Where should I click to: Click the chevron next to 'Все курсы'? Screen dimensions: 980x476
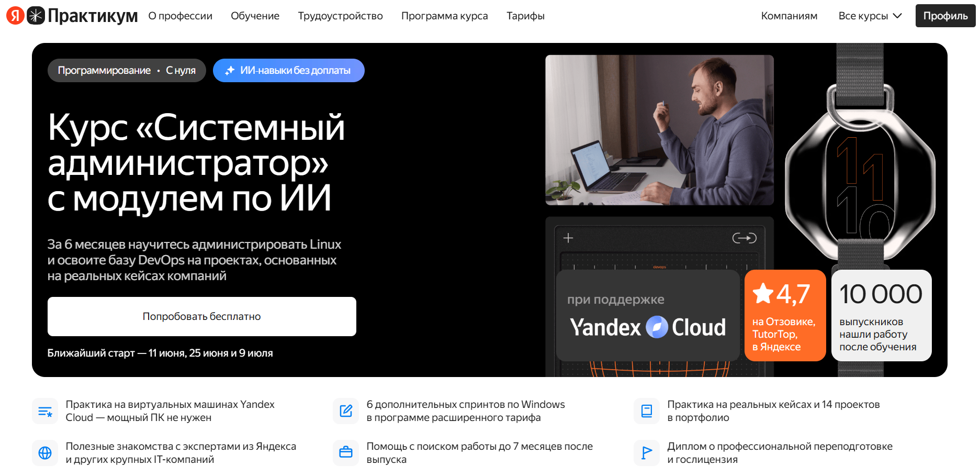(897, 16)
